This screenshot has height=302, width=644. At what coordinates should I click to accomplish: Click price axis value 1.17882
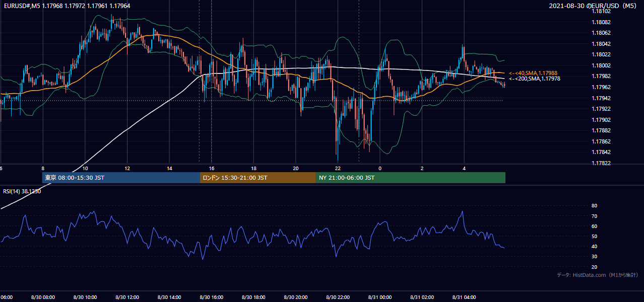click(601, 131)
